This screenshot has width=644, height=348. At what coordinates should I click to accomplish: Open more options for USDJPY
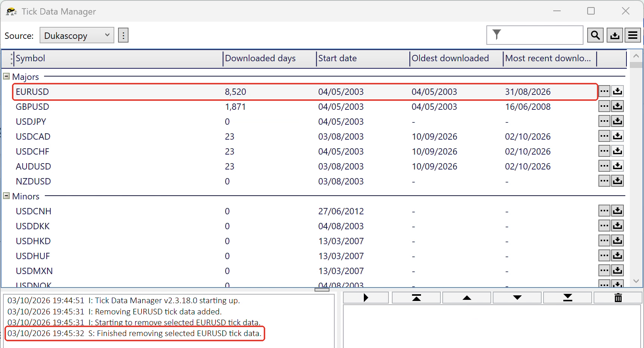pos(604,121)
